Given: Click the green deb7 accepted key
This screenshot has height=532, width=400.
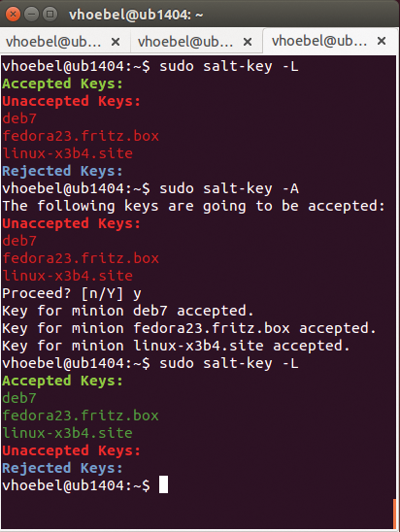Looking at the screenshot, I should coord(19,398).
